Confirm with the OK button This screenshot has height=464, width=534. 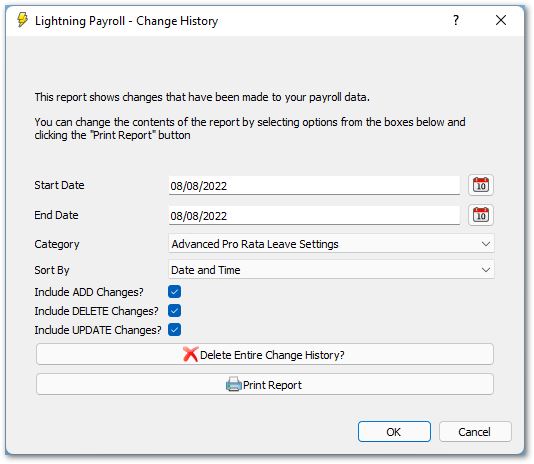[x=394, y=432]
